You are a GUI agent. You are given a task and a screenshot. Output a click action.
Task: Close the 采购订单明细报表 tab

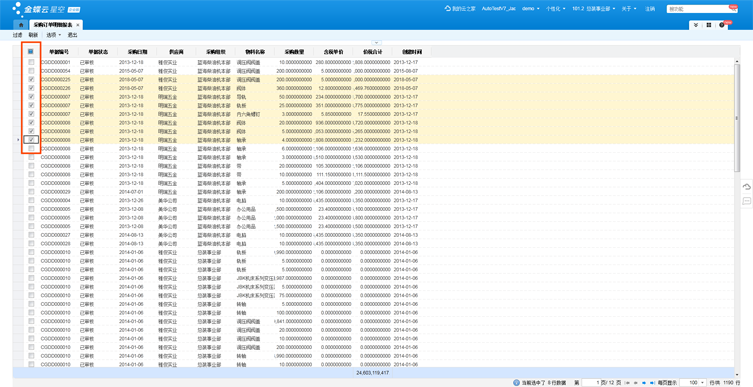click(x=78, y=24)
